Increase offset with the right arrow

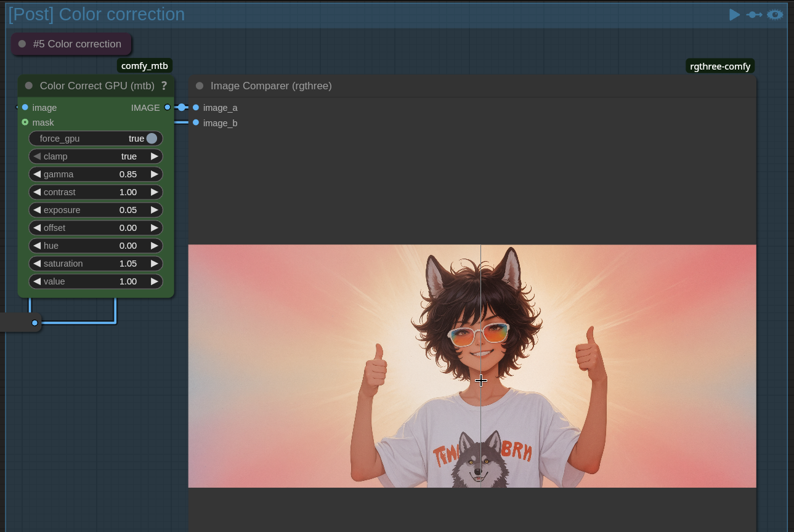click(x=155, y=228)
